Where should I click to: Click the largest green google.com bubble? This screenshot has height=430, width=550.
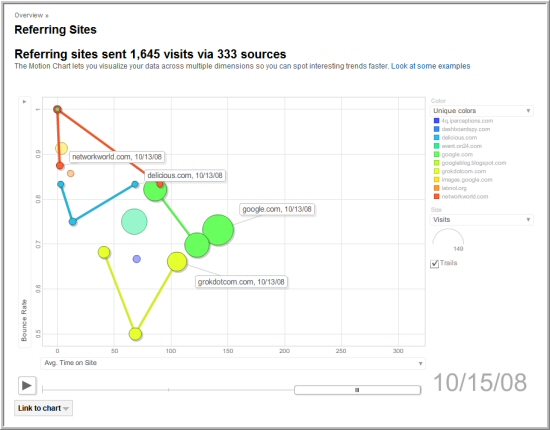[x=218, y=230]
